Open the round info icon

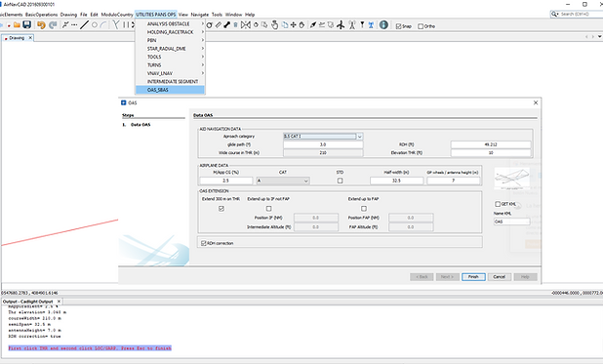(383, 25)
